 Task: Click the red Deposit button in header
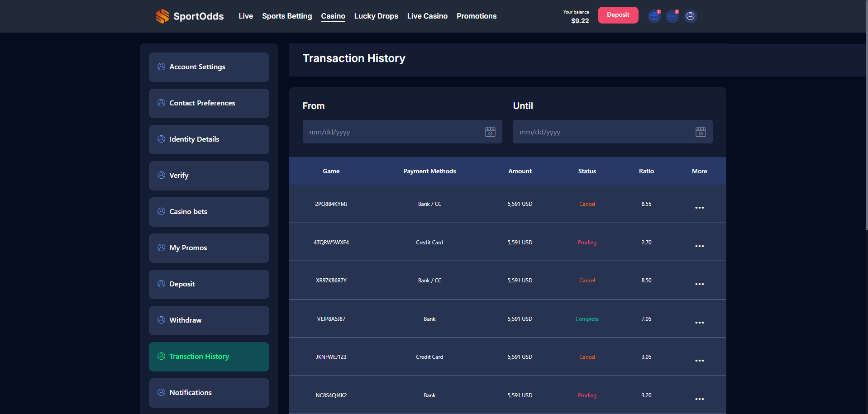(x=618, y=15)
